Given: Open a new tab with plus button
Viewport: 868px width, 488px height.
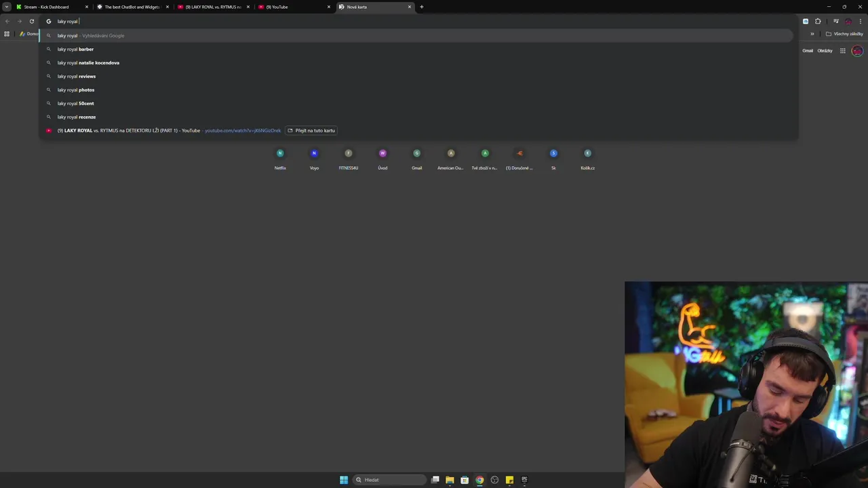Looking at the screenshot, I should [x=421, y=7].
